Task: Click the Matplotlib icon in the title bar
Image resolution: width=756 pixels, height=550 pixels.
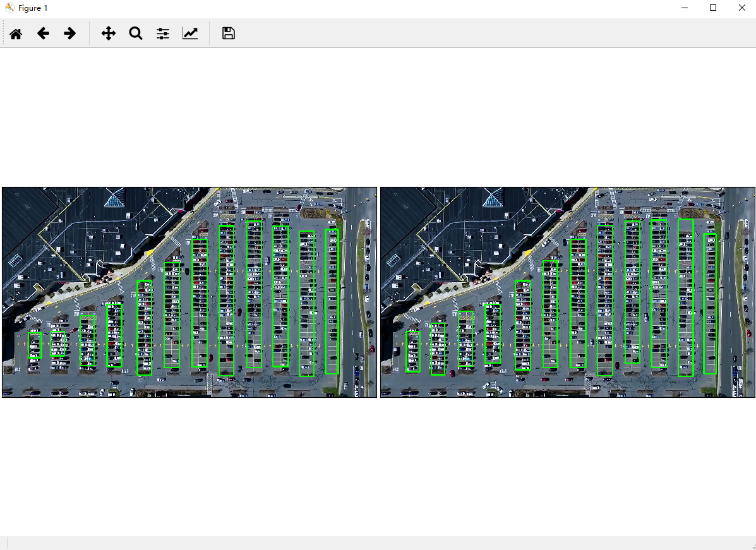Action: tap(9, 8)
